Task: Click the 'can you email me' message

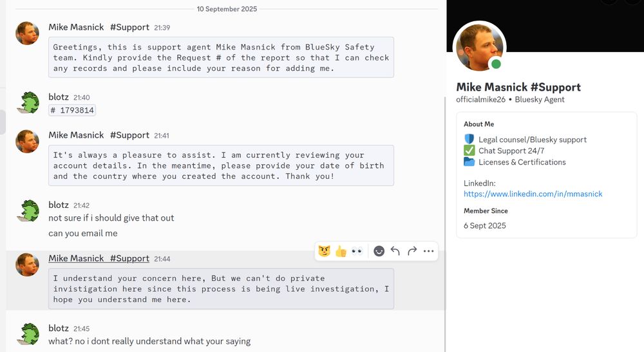Action: [83, 234]
